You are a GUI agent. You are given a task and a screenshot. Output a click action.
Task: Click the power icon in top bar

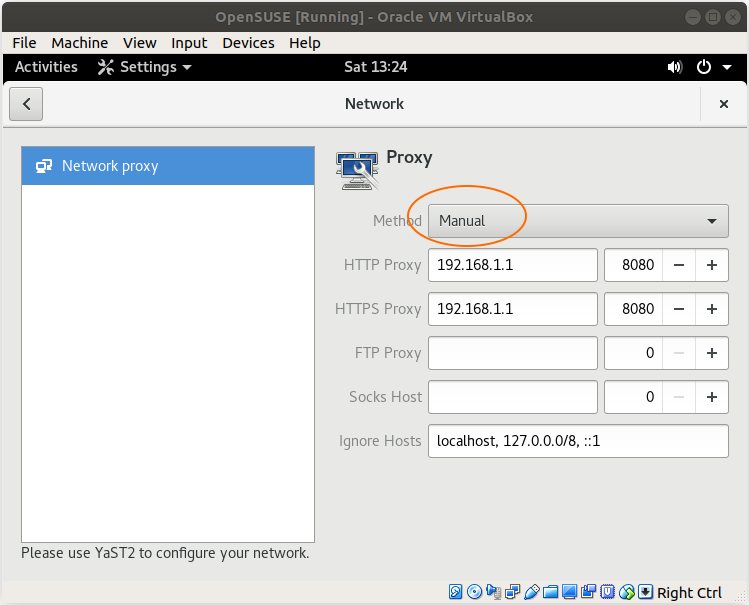pyautogui.click(x=704, y=67)
